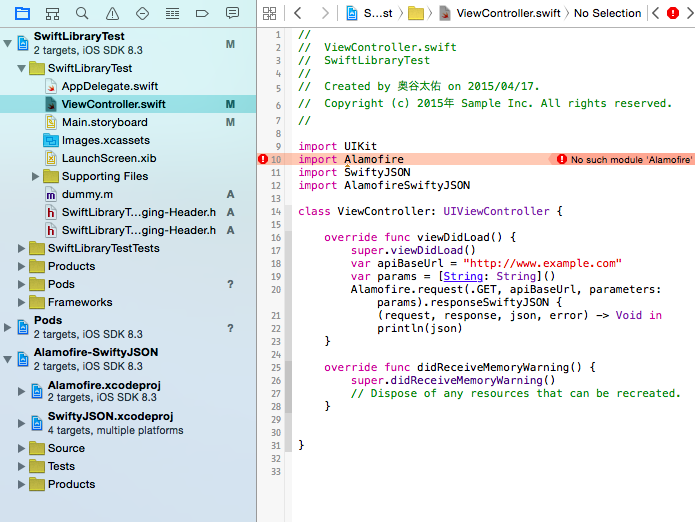Expand the Supporting Files group
Screen dimensions: 695x522
pyautogui.click(x=35, y=176)
